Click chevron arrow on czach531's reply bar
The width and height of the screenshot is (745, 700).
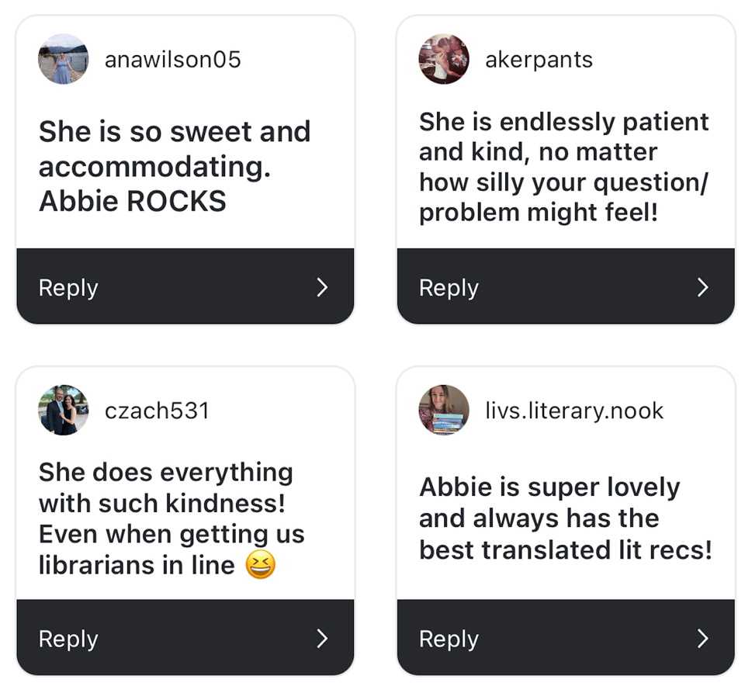(x=322, y=639)
